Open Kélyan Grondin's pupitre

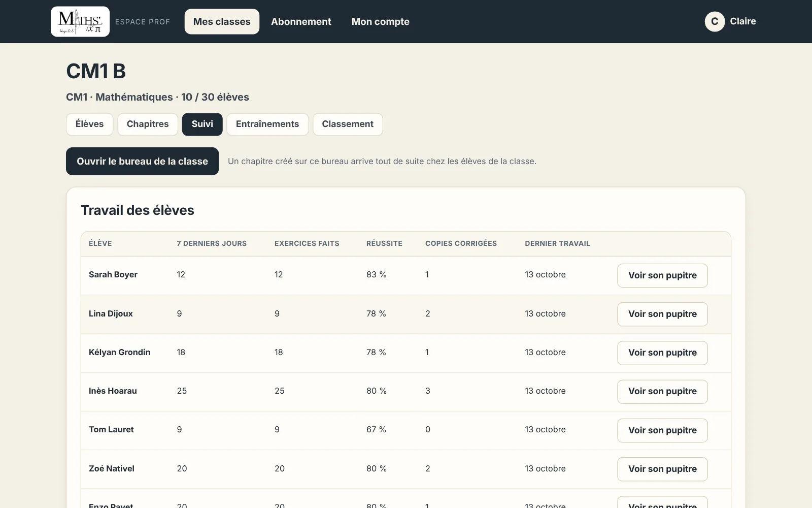pyautogui.click(x=662, y=353)
